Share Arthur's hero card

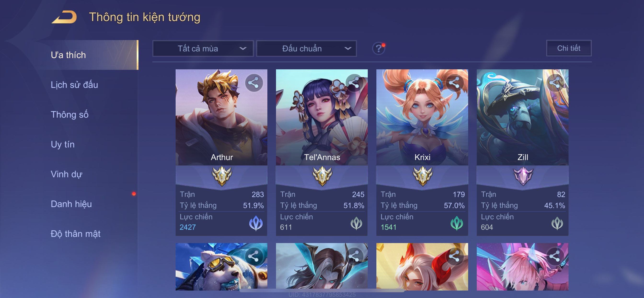[253, 83]
